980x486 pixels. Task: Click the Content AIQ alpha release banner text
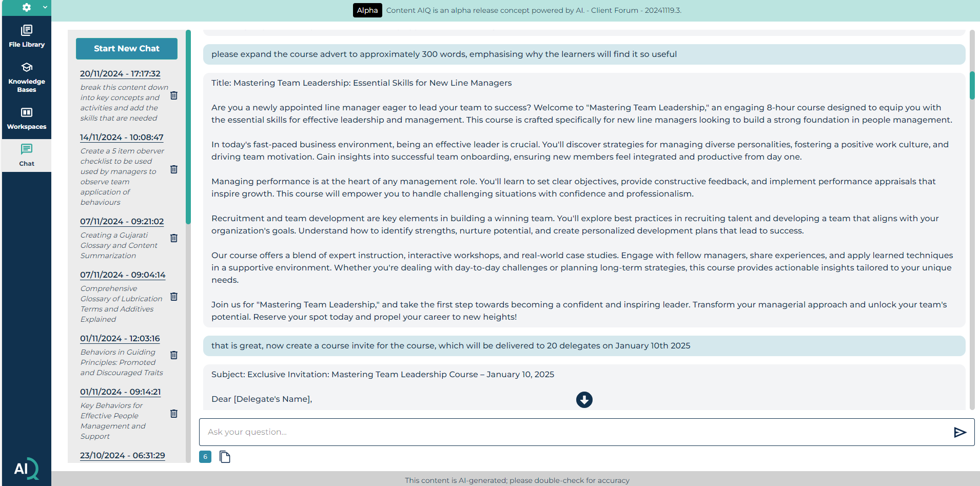pyautogui.click(x=534, y=10)
